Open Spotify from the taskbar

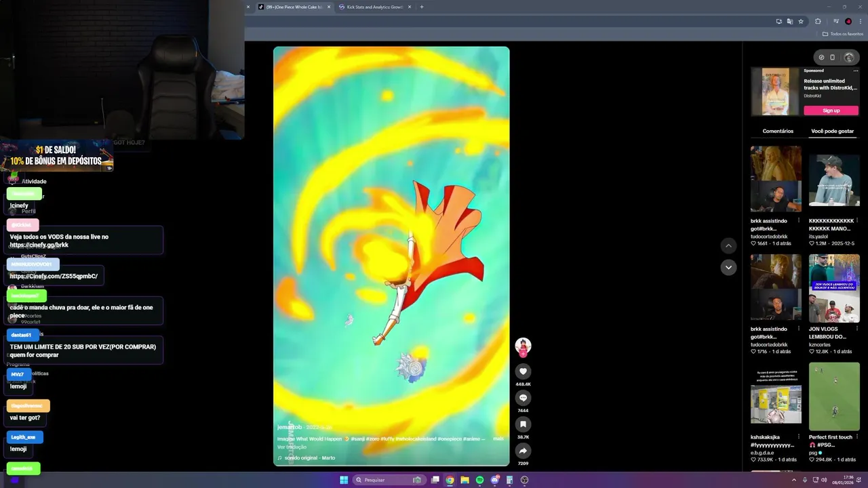479,480
